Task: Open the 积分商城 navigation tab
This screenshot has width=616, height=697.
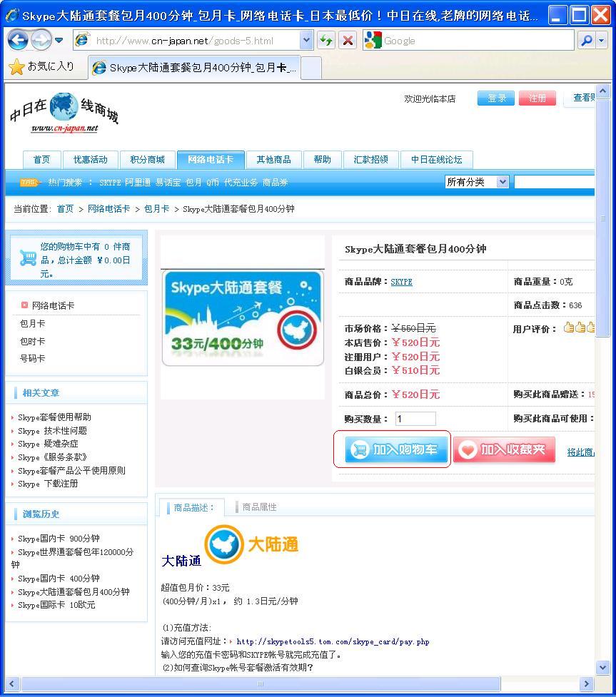Action: click(x=147, y=160)
